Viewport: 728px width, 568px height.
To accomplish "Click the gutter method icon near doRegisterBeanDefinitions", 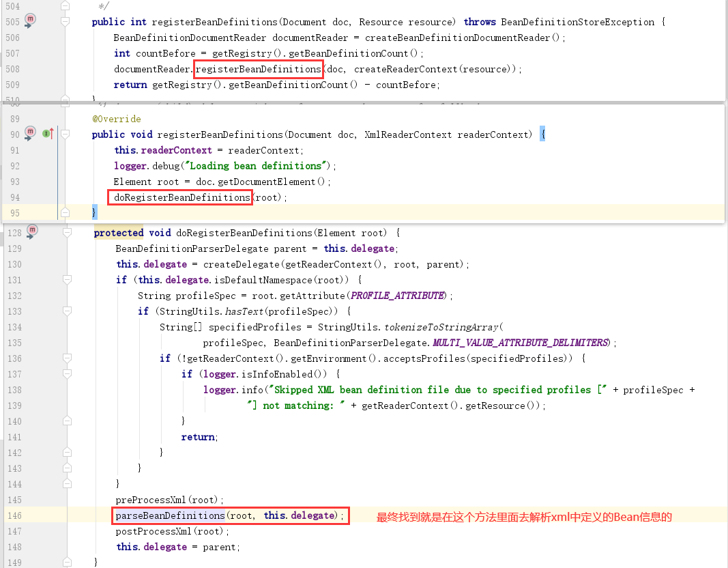I will [x=31, y=232].
